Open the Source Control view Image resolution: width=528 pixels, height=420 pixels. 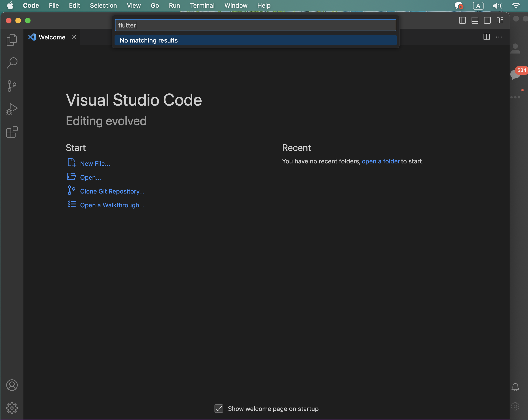[12, 86]
